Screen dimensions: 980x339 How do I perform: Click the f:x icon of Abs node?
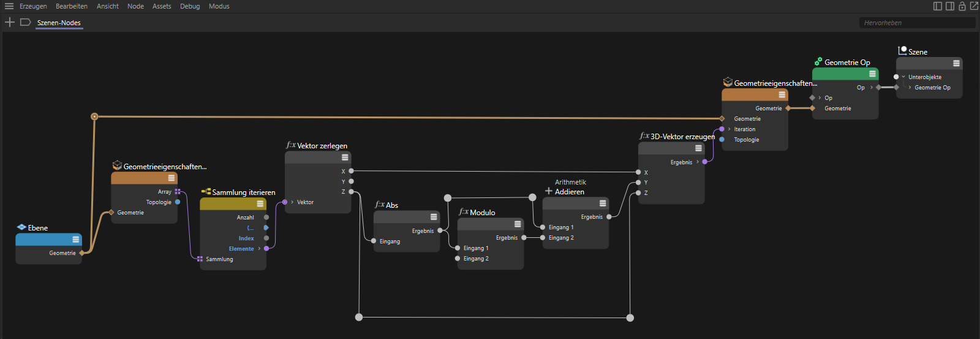380,204
